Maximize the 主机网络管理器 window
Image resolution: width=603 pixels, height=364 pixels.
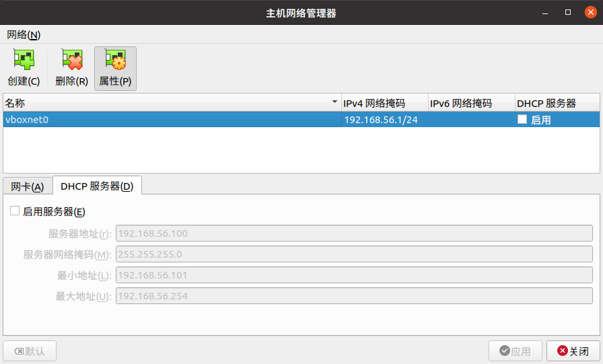coord(568,13)
